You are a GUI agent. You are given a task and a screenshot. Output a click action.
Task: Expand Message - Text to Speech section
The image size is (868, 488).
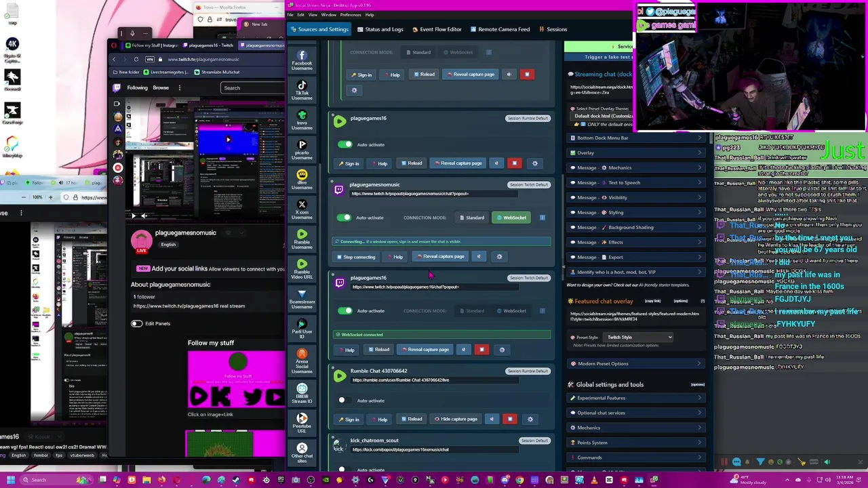click(636, 182)
